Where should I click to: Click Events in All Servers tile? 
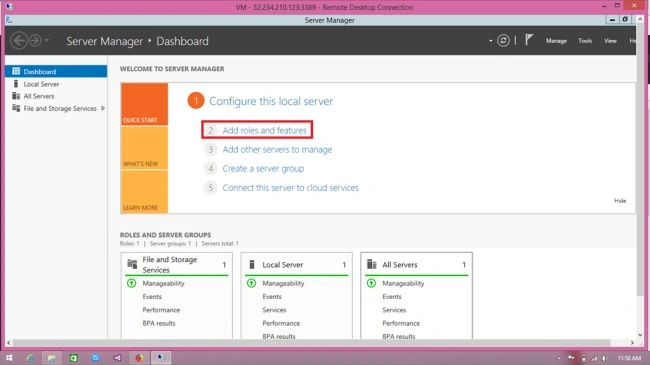pyautogui.click(x=392, y=297)
